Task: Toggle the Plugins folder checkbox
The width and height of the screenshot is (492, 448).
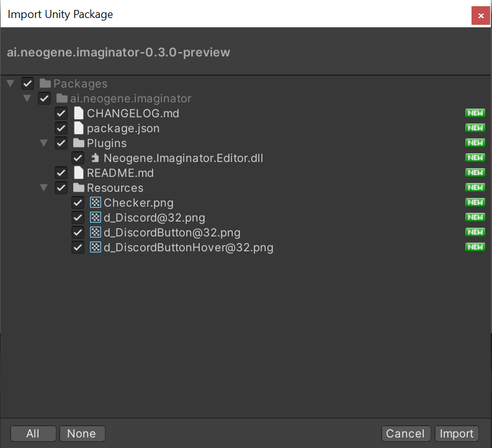Action: click(61, 143)
